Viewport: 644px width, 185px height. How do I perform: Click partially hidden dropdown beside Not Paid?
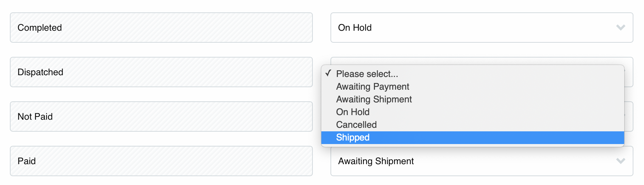[x=629, y=117]
